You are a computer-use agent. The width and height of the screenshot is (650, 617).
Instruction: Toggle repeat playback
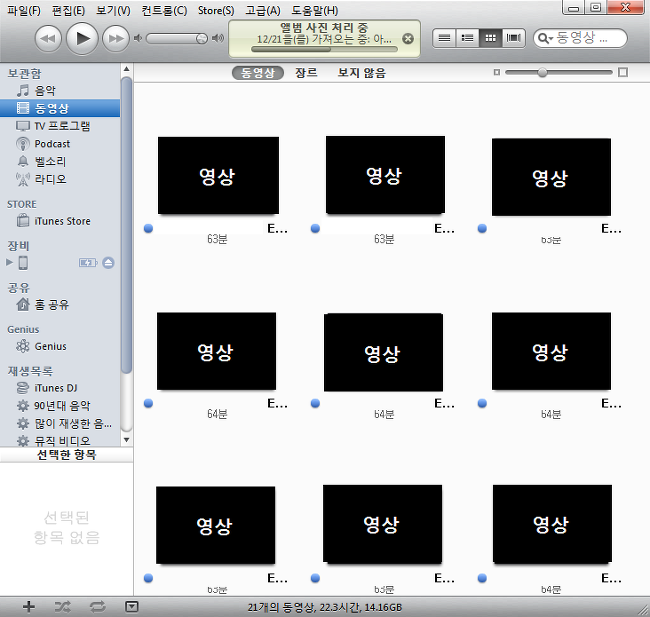pyautogui.click(x=98, y=607)
